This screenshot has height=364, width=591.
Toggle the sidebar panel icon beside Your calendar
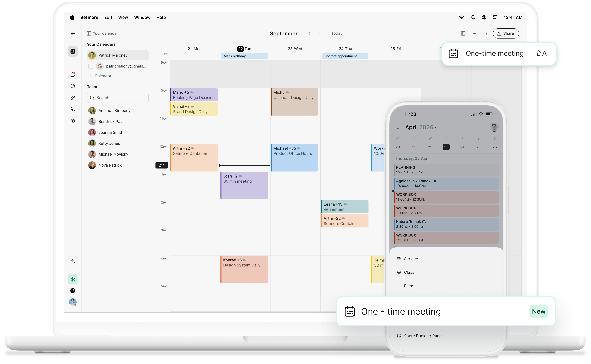coord(89,33)
